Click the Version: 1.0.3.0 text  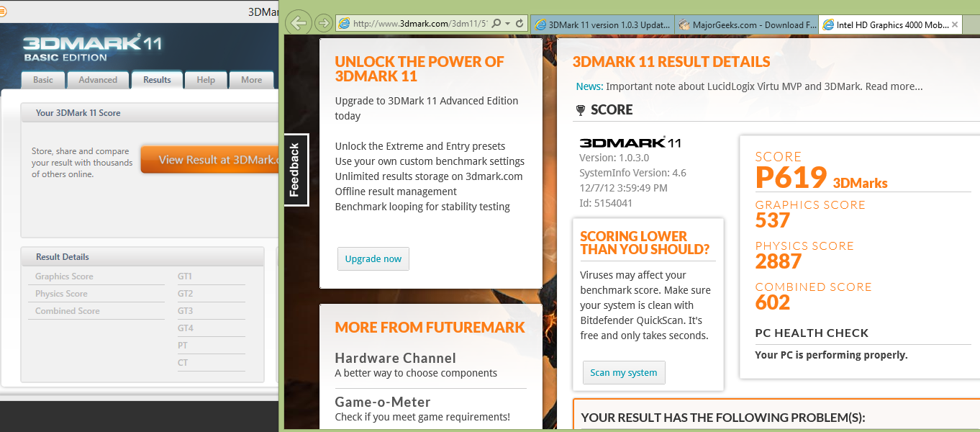coord(614,158)
